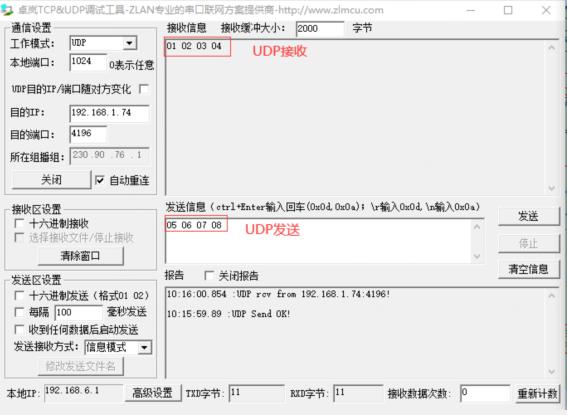The width and height of the screenshot is (567, 415).
Task: Click the 目的IP field 192.168.1.74
Action: pos(109,113)
